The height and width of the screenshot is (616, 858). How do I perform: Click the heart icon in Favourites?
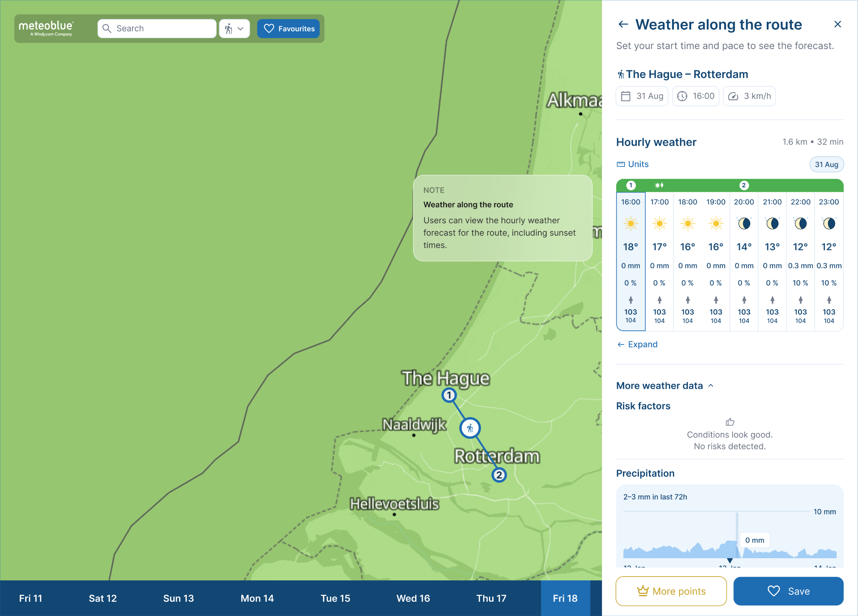tap(269, 28)
